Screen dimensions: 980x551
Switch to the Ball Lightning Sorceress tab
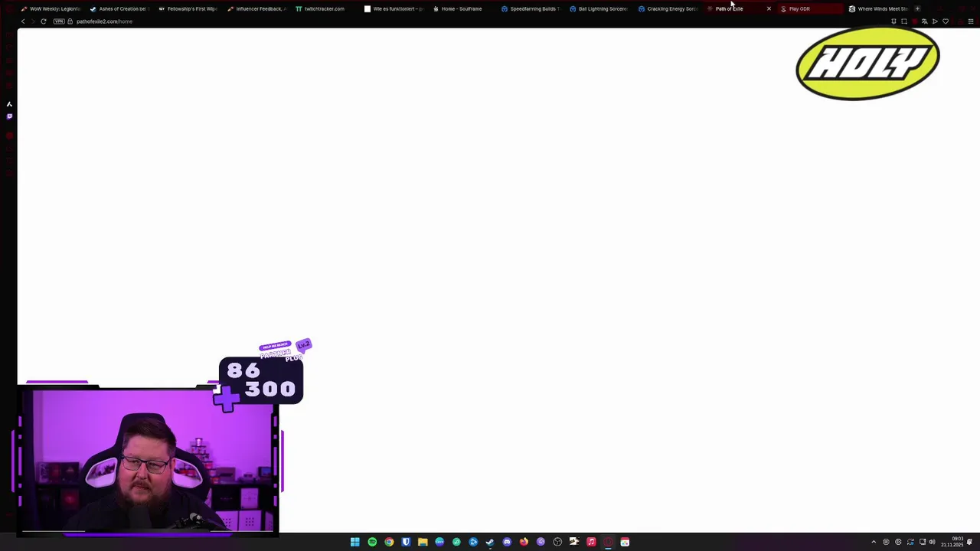coord(599,8)
